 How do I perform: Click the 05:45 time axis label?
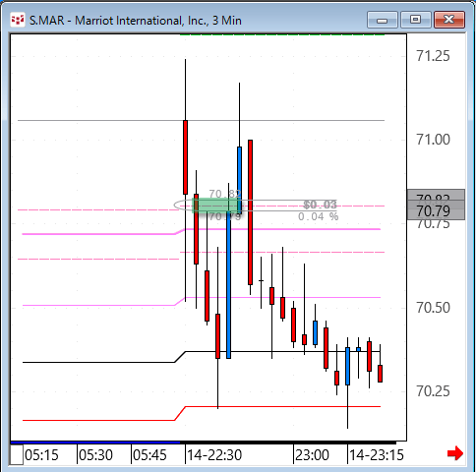(x=150, y=455)
